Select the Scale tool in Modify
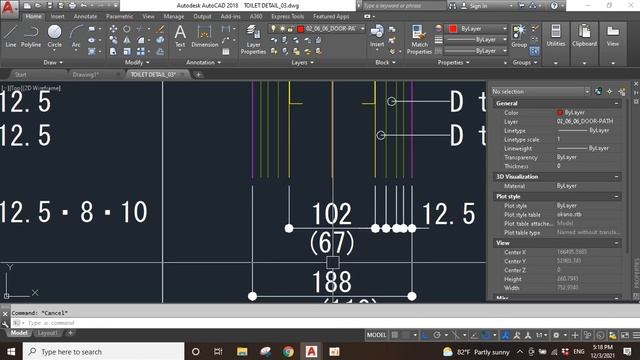Viewport: 640px width, 360px height. 127,51
